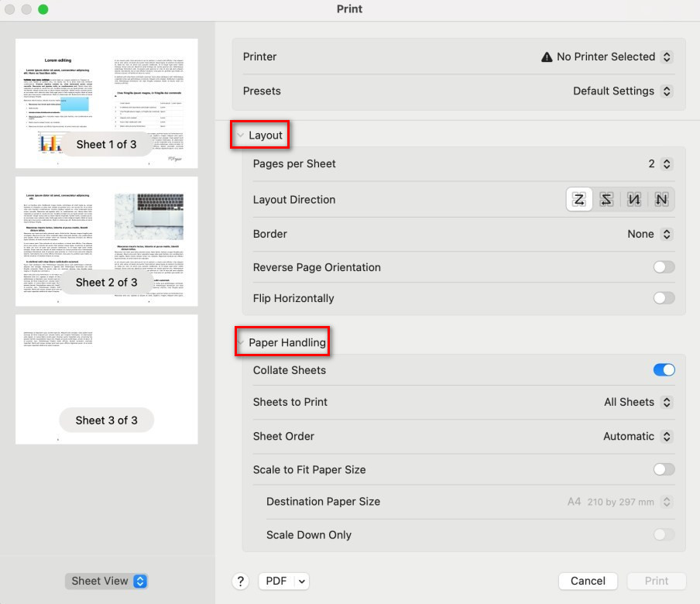The image size is (700, 604).
Task: Collapse the Paper Handling section
Action: click(x=241, y=342)
